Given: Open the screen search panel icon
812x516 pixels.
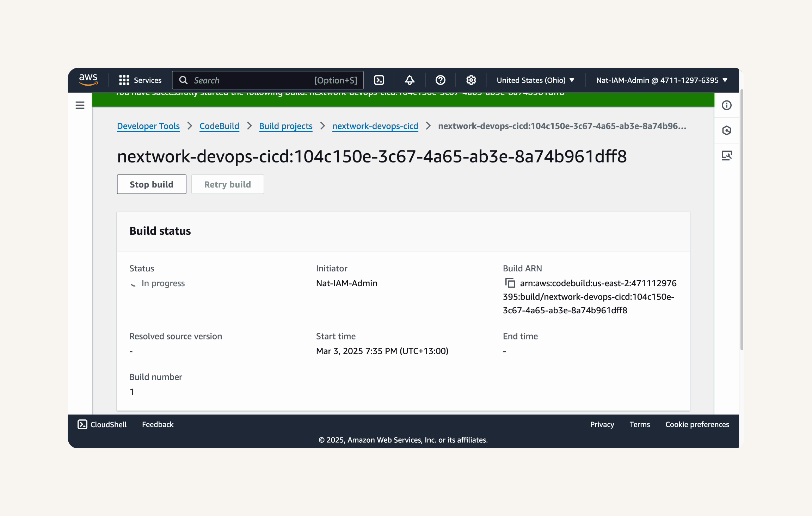Looking at the screenshot, I should pos(727,155).
